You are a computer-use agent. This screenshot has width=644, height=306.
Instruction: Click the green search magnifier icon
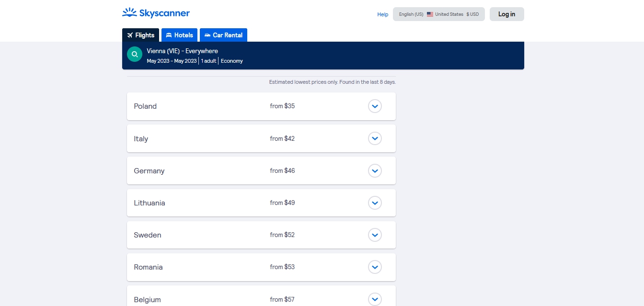click(x=135, y=54)
